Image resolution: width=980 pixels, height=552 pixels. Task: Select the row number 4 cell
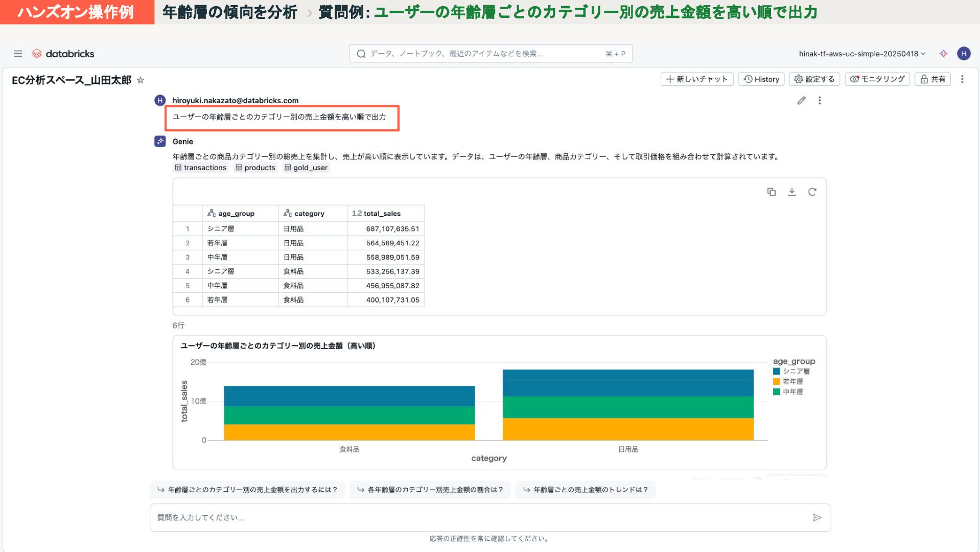[x=188, y=271]
